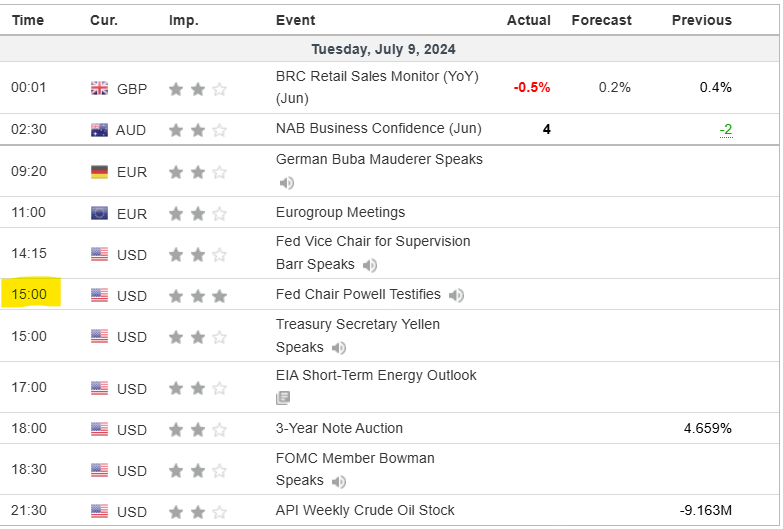Open NAB Business Confidence (Jun) event

(378, 128)
